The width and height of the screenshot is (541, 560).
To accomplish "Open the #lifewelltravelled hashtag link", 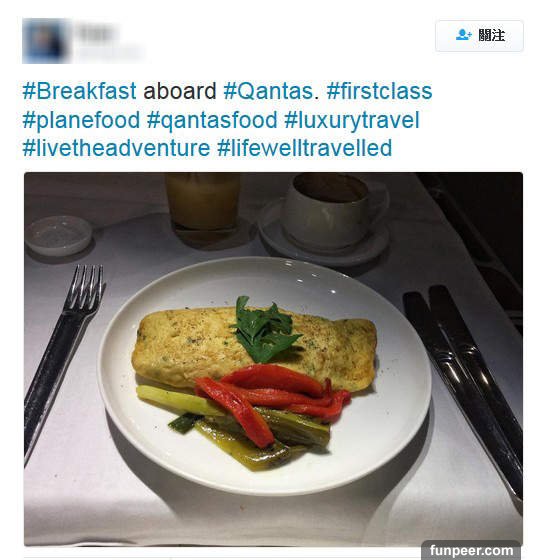I will click(305, 148).
